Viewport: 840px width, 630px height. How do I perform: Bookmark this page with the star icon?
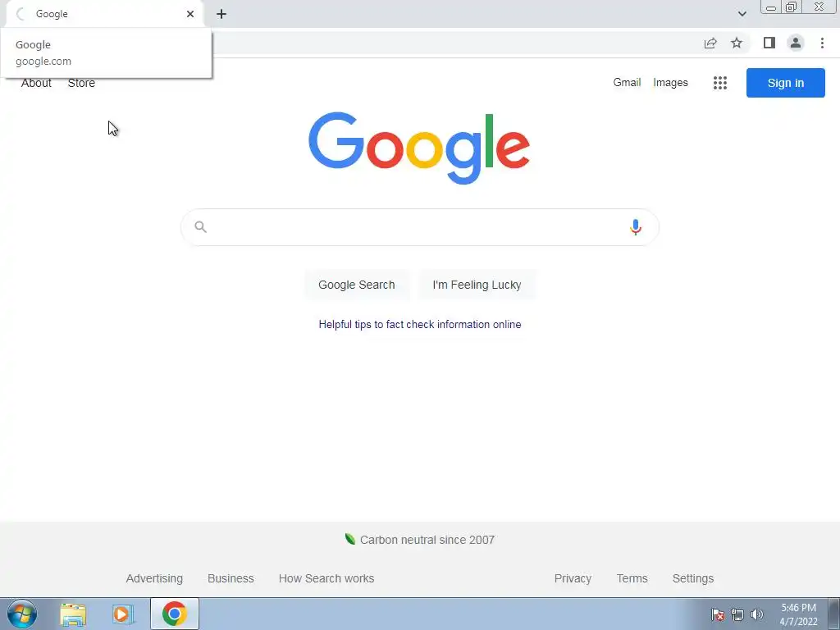tap(737, 43)
